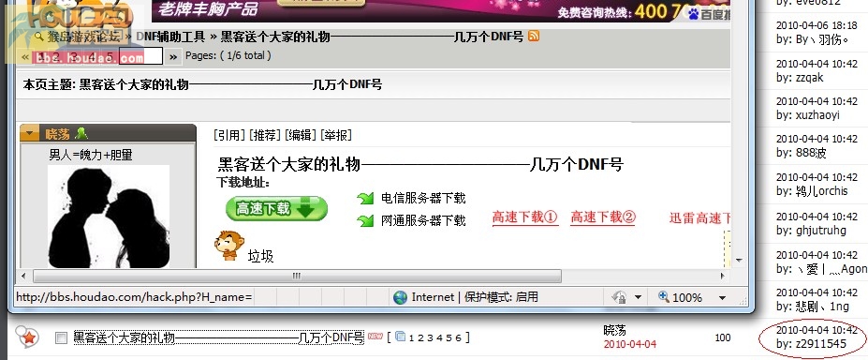Click the green arrow icon before 电信服务器下载
868x360 pixels.
coord(365,198)
